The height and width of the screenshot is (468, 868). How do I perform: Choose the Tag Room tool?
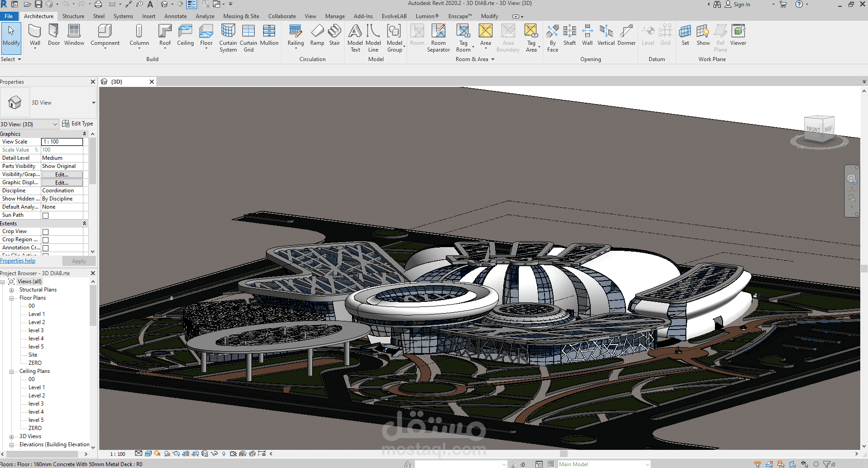click(x=463, y=38)
